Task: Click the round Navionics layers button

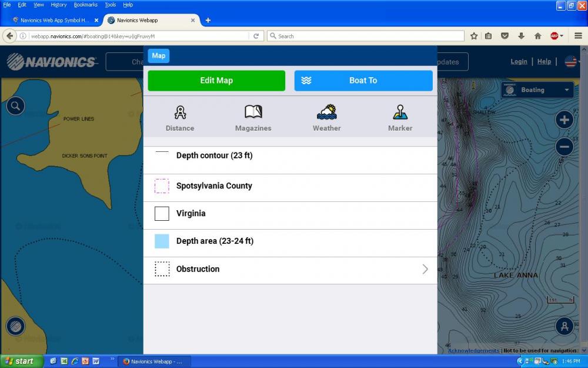Action: pos(15,326)
